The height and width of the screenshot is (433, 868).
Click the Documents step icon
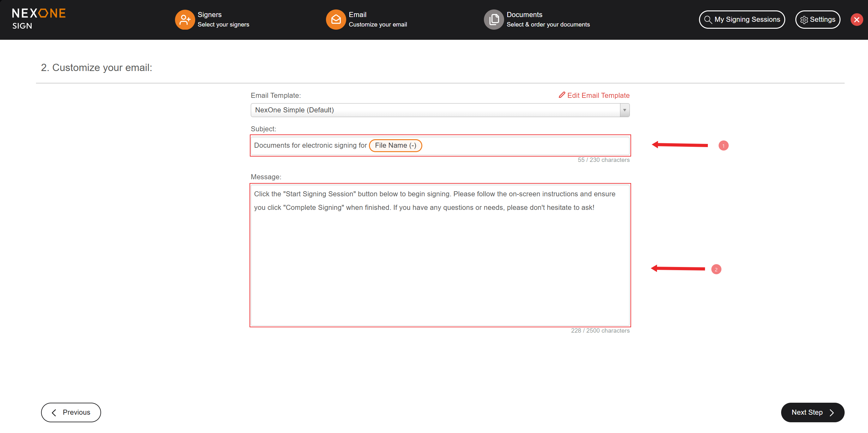click(494, 20)
